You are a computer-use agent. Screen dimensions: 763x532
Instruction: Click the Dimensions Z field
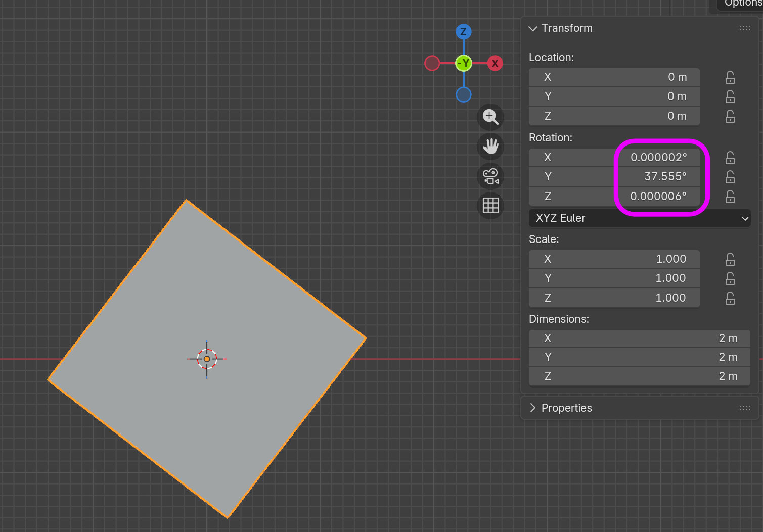pyautogui.click(x=640, y=376)
